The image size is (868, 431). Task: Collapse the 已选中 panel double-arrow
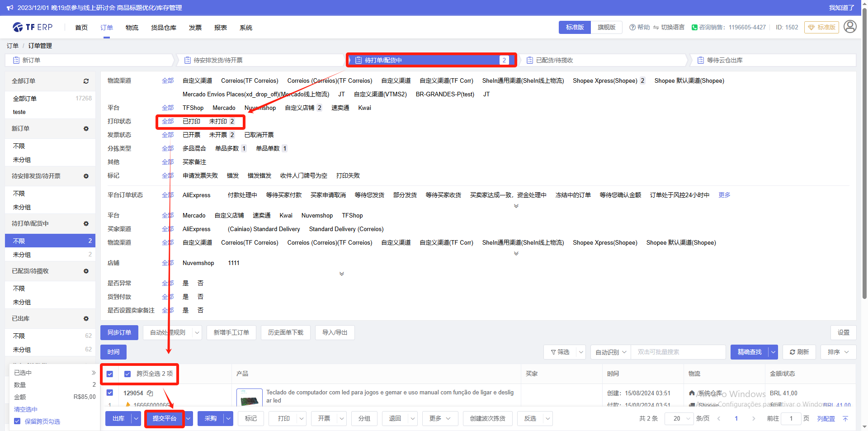[94, 373]
